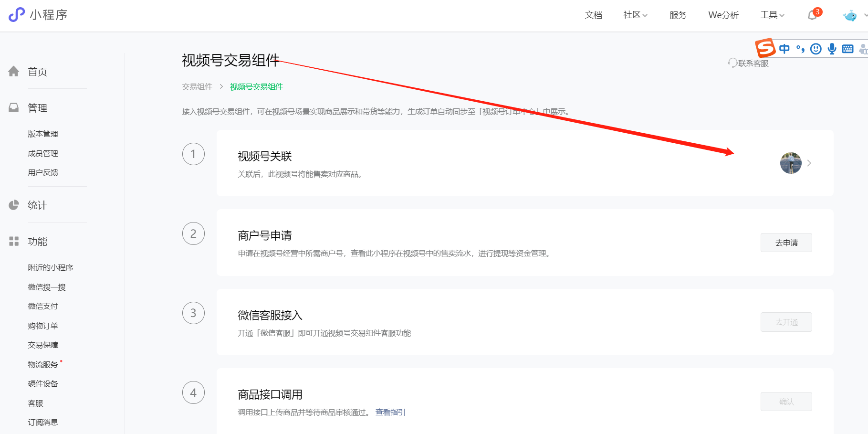Image resolution: width=868 pixels, height=434 pixels.
Task: Click the 联系客服 link
Action: (753, 64)
